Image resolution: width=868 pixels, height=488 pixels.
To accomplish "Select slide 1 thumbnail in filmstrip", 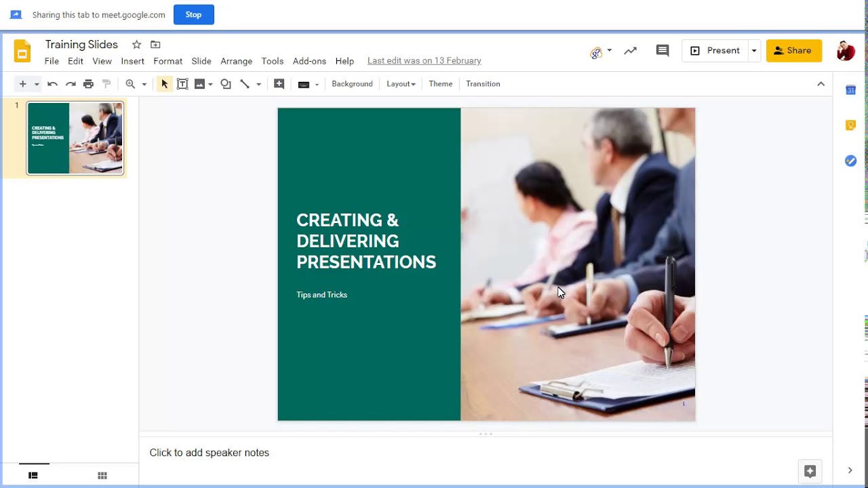I will [x=75, y=138].
